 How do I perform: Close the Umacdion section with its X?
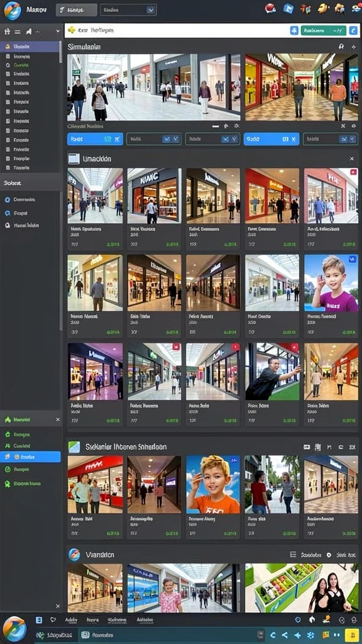click(x=352, y=158)
